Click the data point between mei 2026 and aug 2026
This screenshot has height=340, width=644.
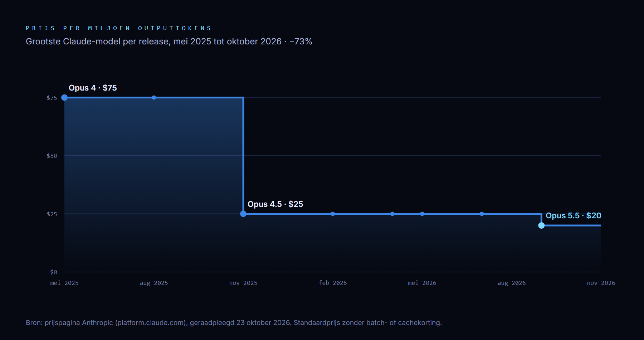point(482,214)
